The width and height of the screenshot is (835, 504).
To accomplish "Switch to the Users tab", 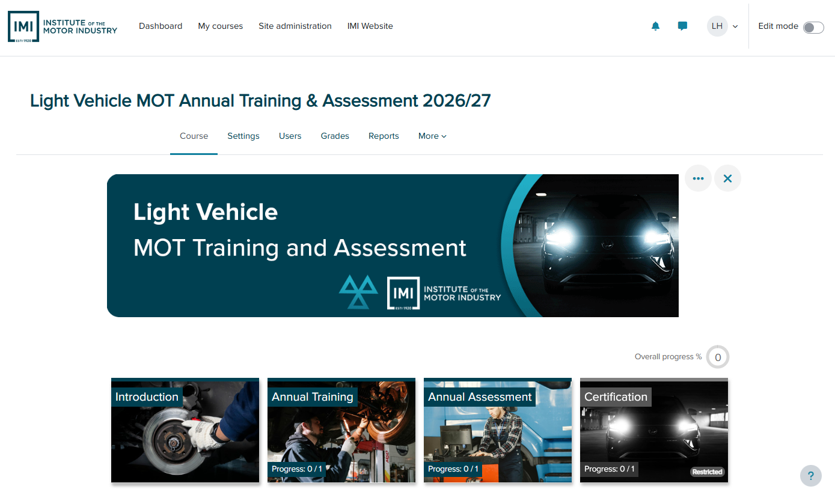I will tap(290, 136).
